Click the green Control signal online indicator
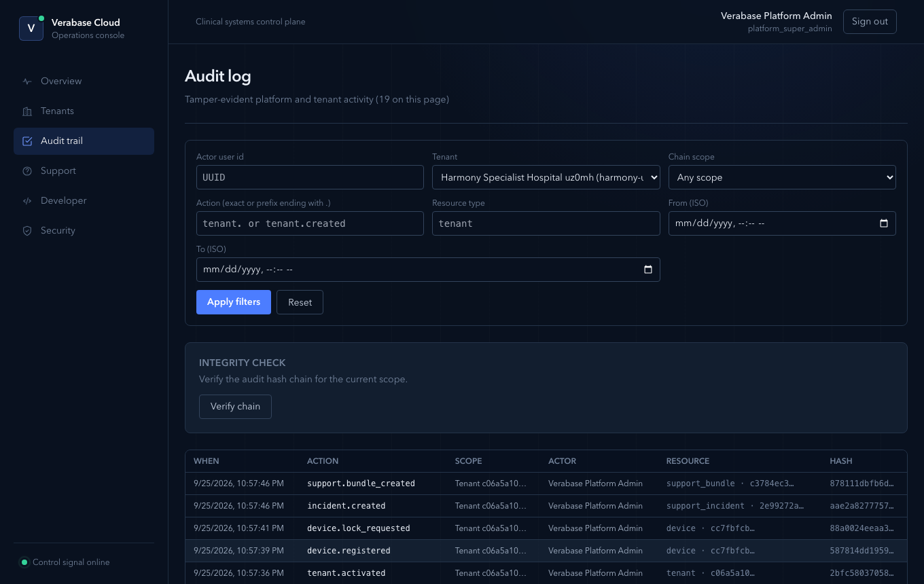This screenshot has width=924, height=584. coord(24,562)
